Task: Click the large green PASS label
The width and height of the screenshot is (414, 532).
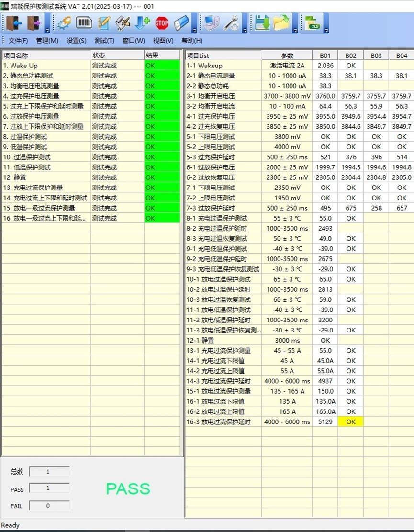Action: [x=128, y=488]
